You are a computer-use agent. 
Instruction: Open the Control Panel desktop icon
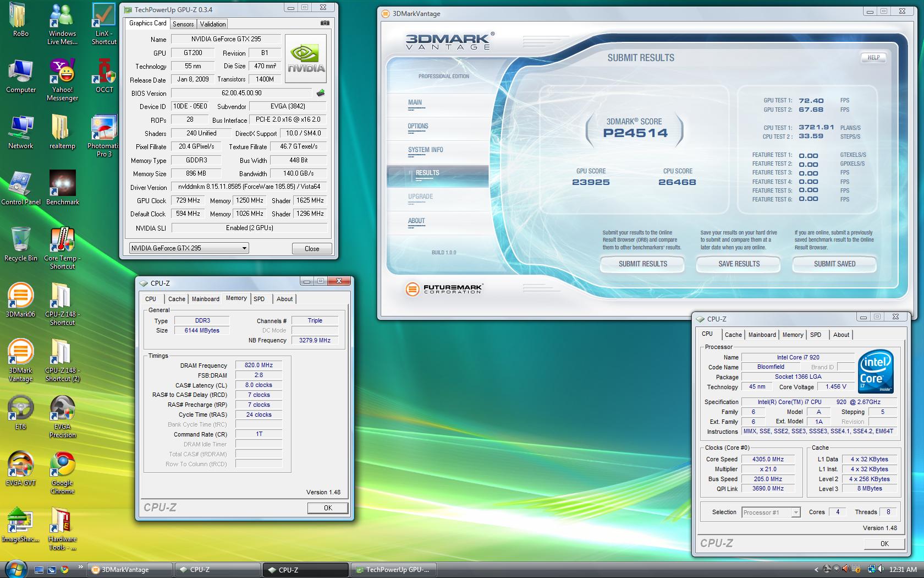point(21,188)
